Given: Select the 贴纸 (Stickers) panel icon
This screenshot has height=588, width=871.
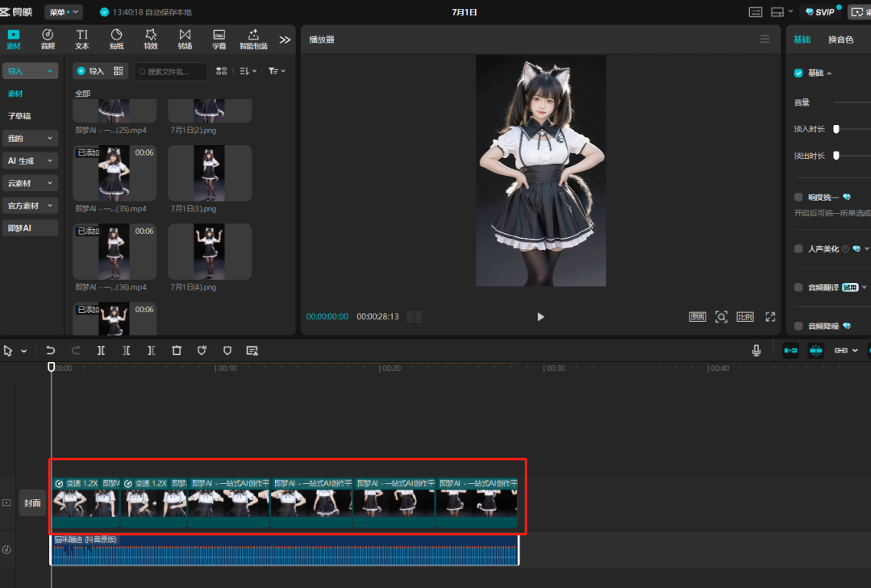Looking at the screenshot, I should tap(115, 38).
